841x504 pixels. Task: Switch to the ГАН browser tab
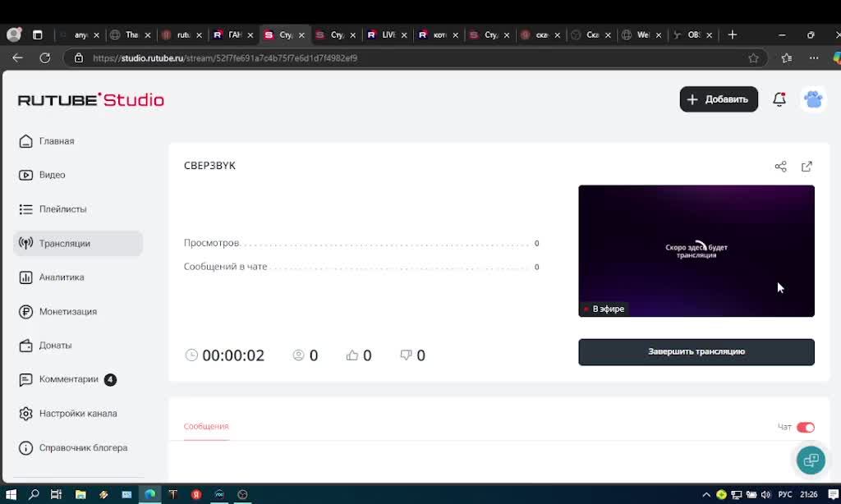pyautogui.click(x=234, y=34)
